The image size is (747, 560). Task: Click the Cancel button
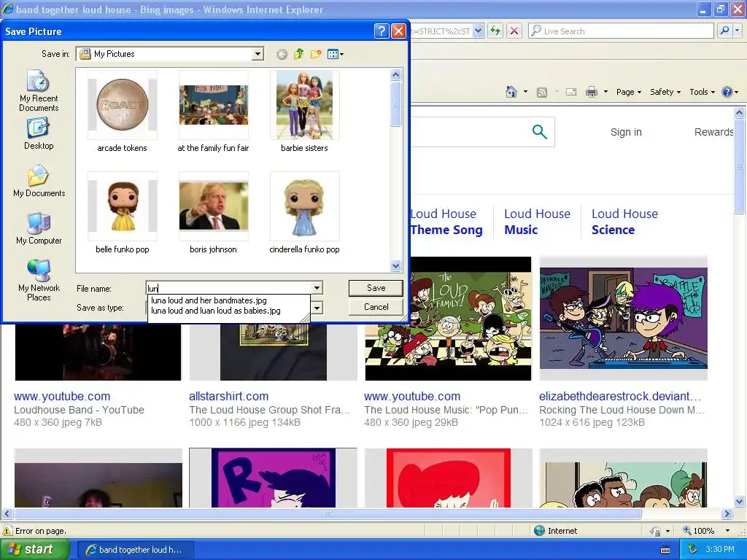(376, 307)
